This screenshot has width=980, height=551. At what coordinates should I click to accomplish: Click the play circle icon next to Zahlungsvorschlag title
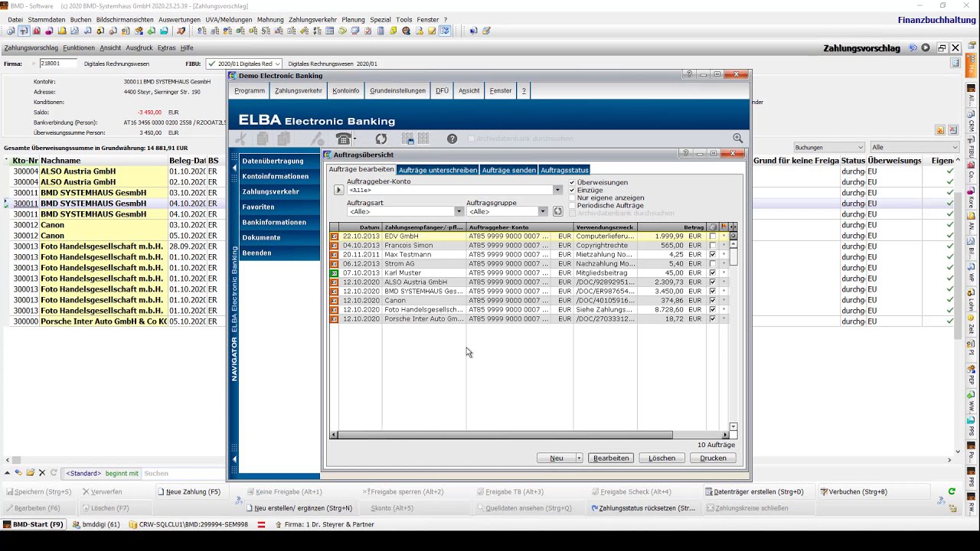point(926,47)
